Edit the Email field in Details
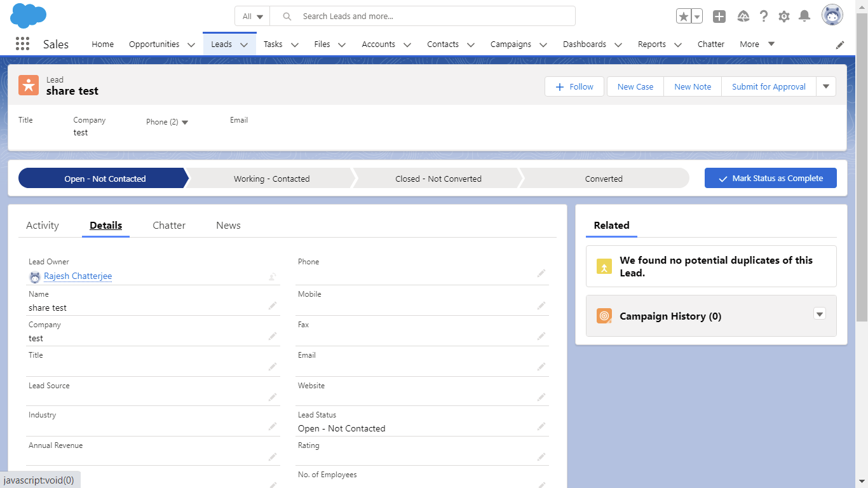 pos(541,367)
